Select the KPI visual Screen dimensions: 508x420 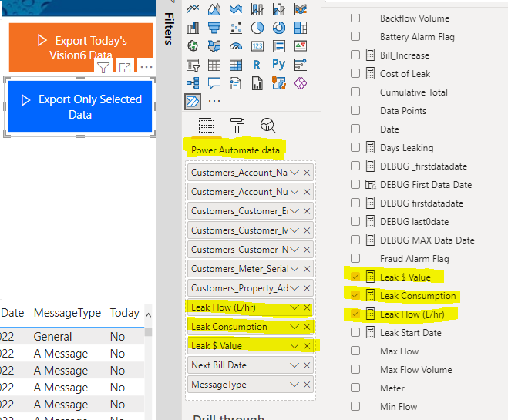[x=301, y=46]
